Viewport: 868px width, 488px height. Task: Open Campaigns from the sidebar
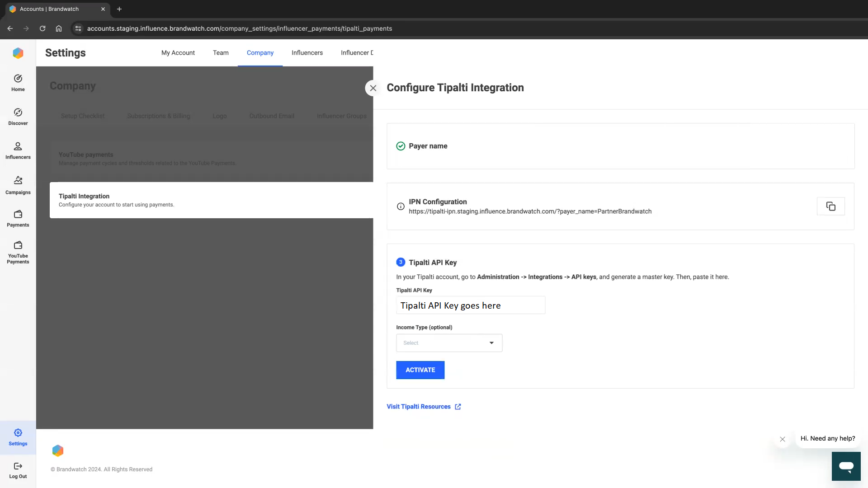click(x=18, y=185)
